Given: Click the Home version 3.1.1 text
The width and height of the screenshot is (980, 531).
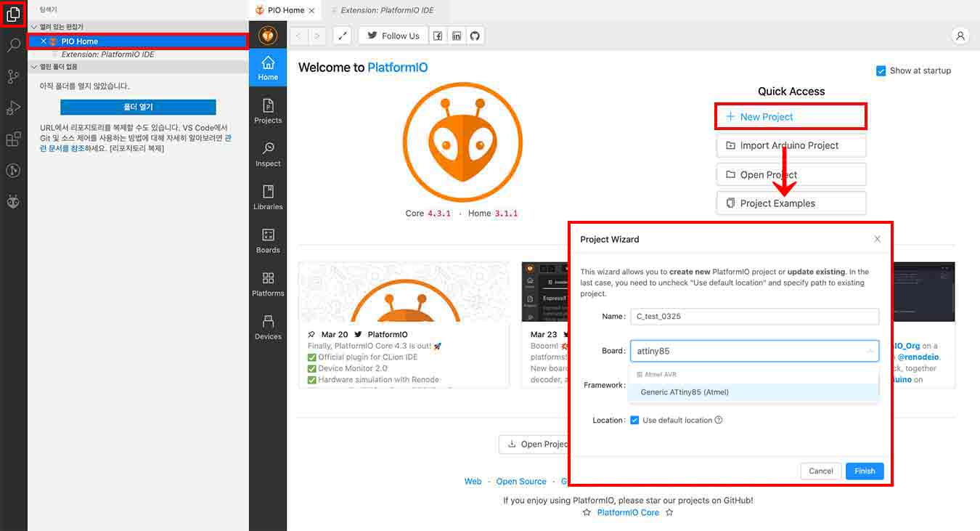Looking at the screenshot, I should (x=506, y=214).
